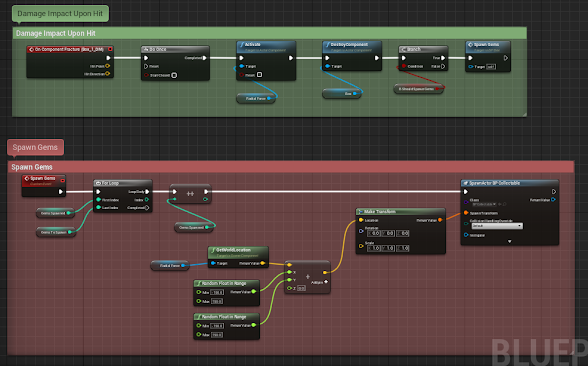Image resolution: width=588 pixels, height=366 pixels.
Task: Click the Scale X value field
Action: click(x=374, y=248)
